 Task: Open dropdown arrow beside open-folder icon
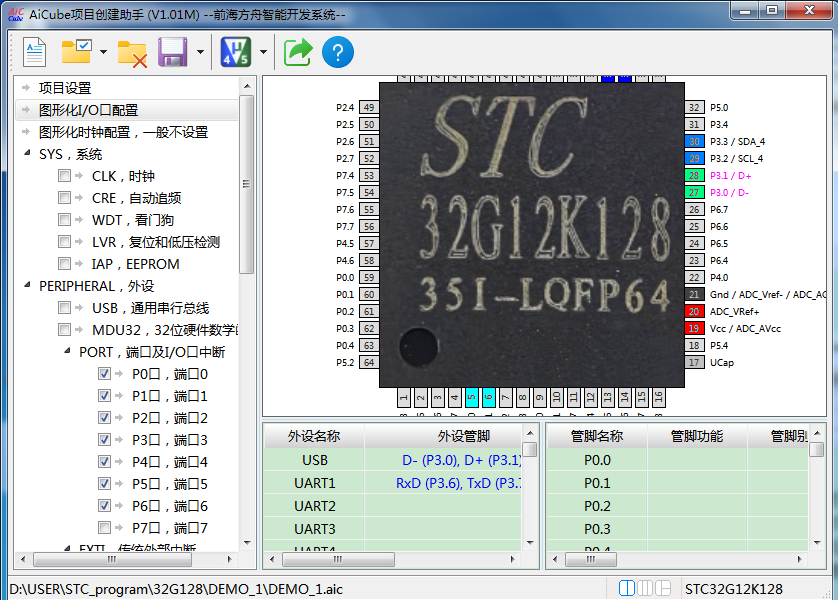pyautogui.click(x=103, y=52)
